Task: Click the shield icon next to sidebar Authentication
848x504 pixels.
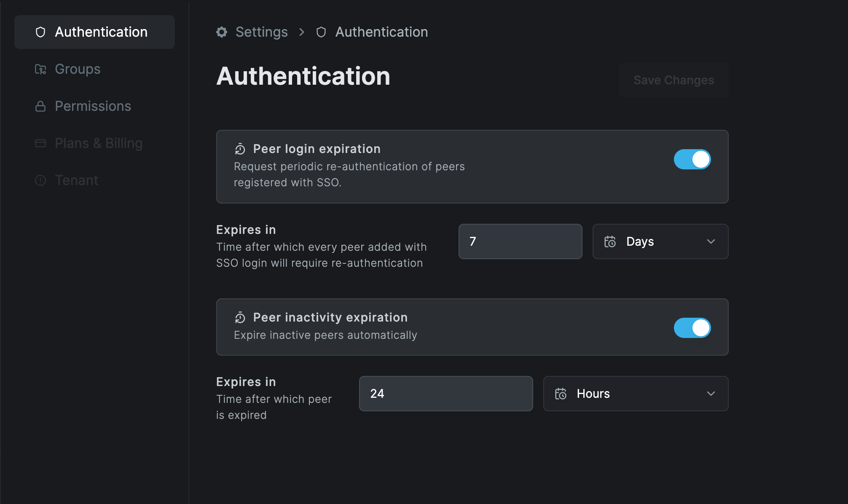Action: click(40, 32)
